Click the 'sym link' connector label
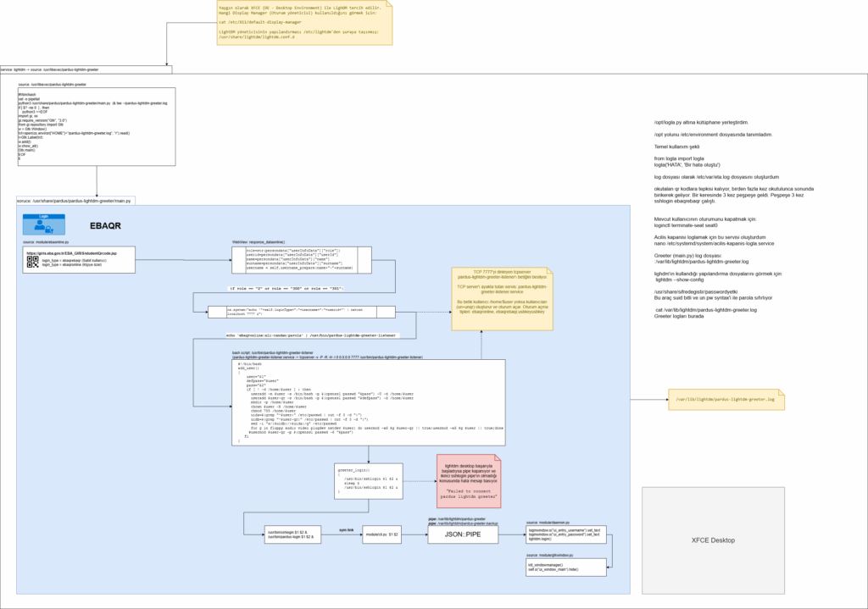868x609 pixels. click(347, 530)
